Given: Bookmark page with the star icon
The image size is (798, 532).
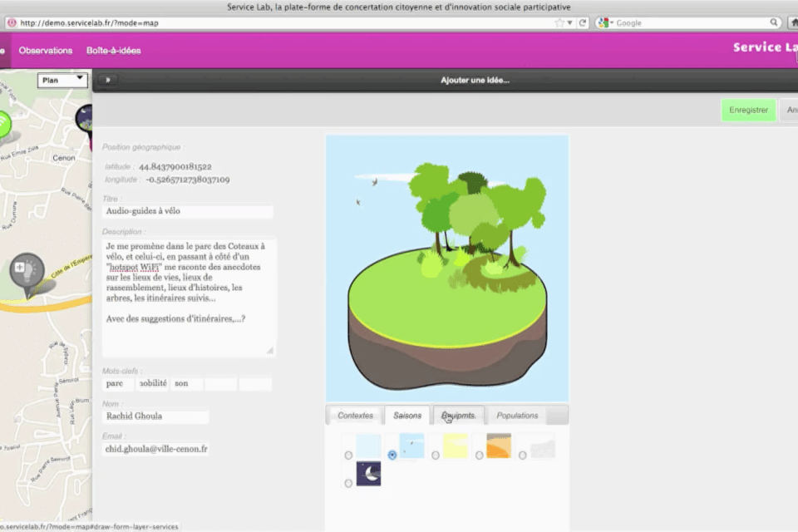Looking at the screenshot, I should [x=559, y=22].
